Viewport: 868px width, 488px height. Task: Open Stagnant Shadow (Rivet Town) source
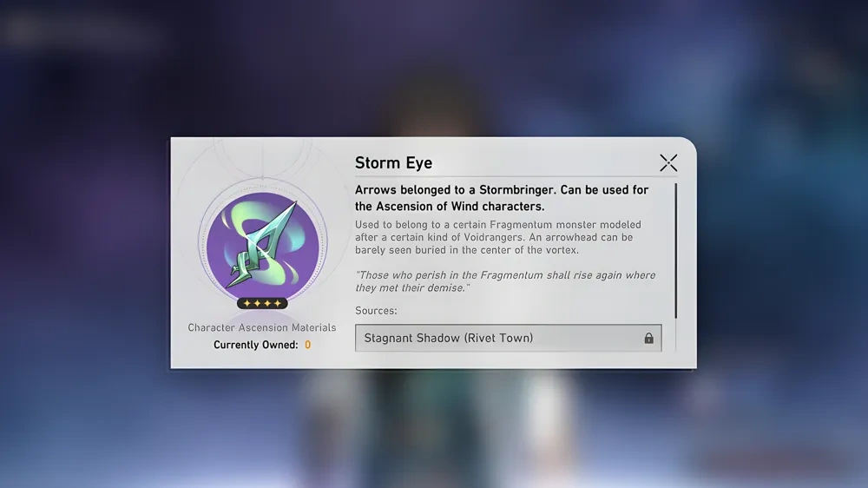tap(508, 338)
